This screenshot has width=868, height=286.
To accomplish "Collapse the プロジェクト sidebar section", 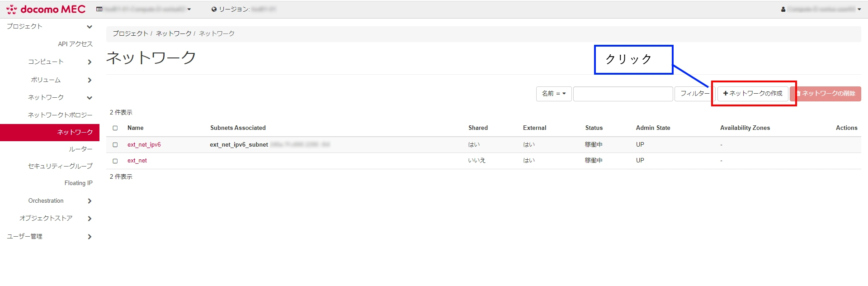I will [89, 27].
